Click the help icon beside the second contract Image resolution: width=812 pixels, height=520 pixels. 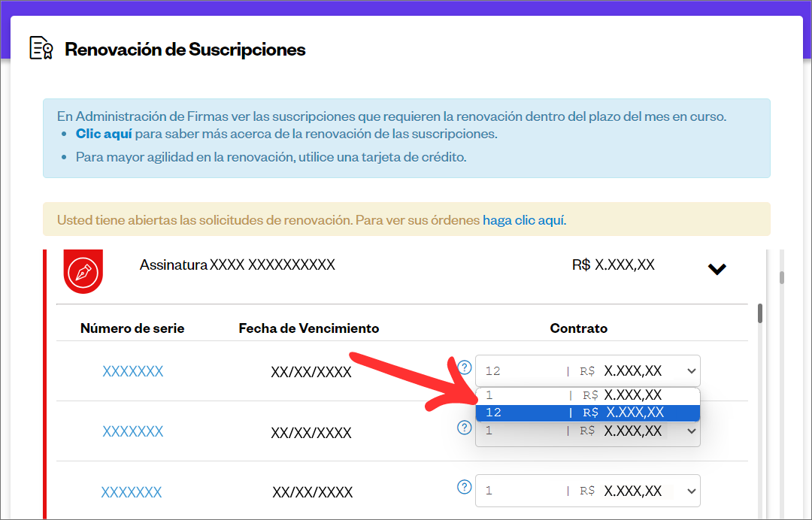465,428
